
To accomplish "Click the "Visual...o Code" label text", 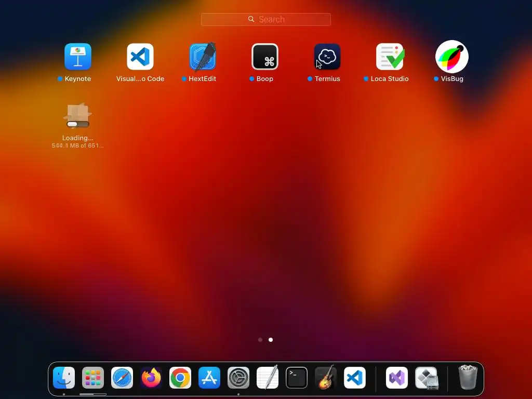I will coord(140,79).
